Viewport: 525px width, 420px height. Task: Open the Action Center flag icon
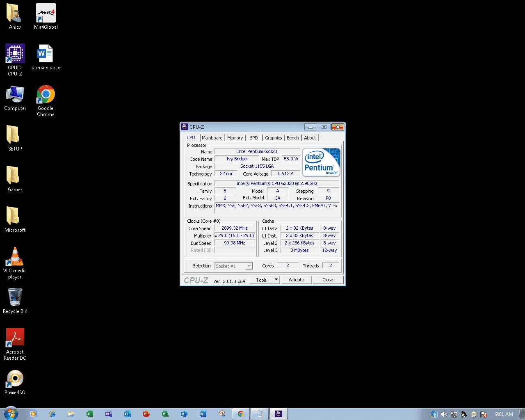[484, 414]
